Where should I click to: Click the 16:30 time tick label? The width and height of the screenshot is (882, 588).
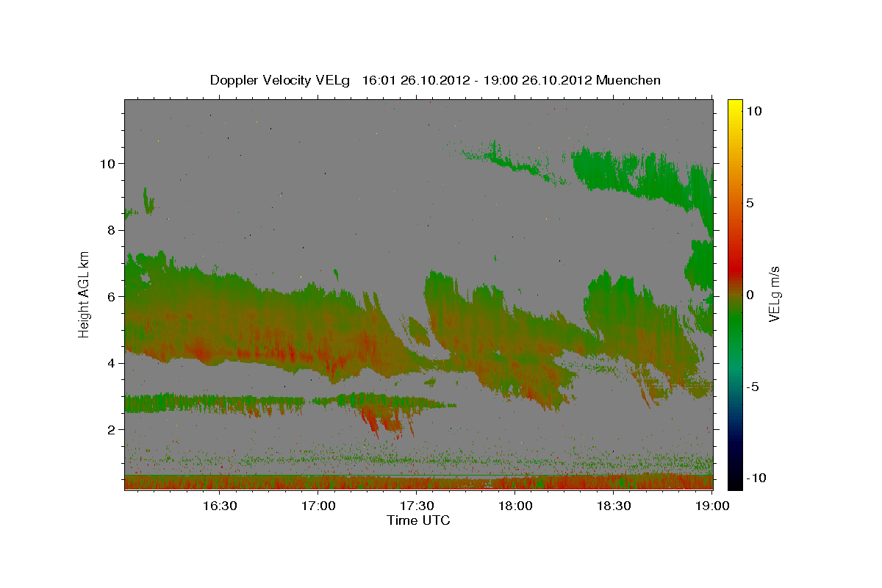220,506
